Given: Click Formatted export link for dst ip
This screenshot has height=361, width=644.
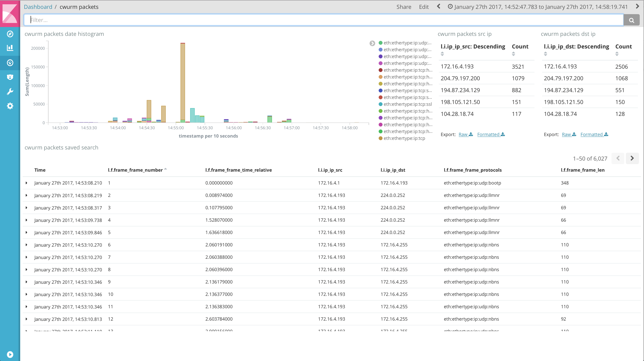Looking at the screenshot, I should tap(593, 134).
